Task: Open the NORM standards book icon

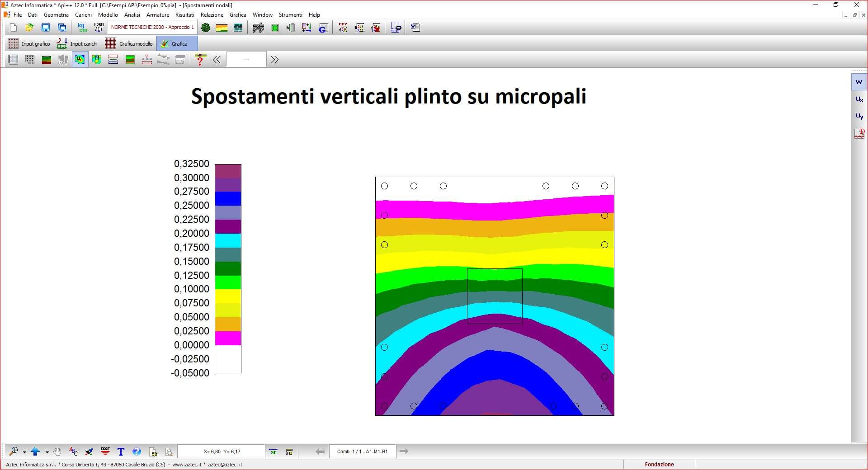Action: click(x=99, y=28)
